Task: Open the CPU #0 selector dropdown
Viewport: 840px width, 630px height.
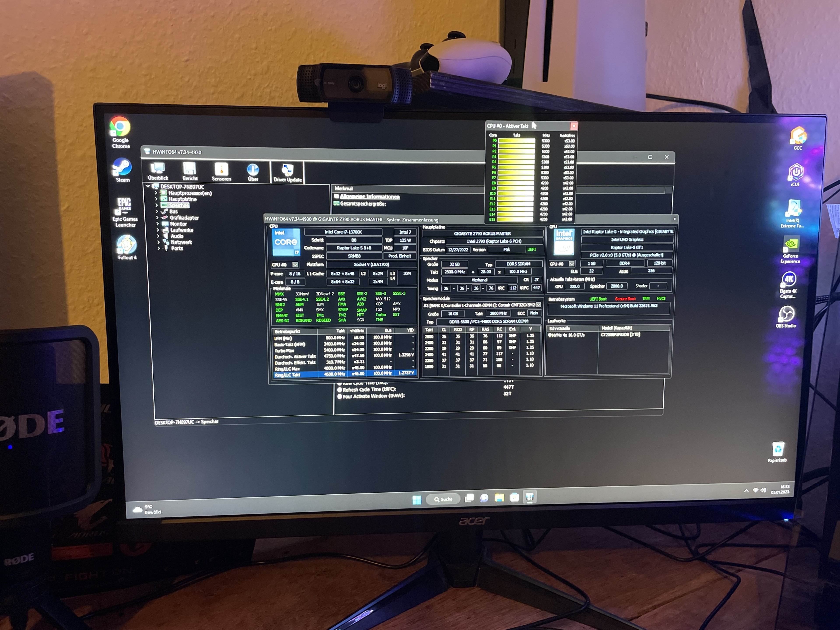Action: pos(295,265)
